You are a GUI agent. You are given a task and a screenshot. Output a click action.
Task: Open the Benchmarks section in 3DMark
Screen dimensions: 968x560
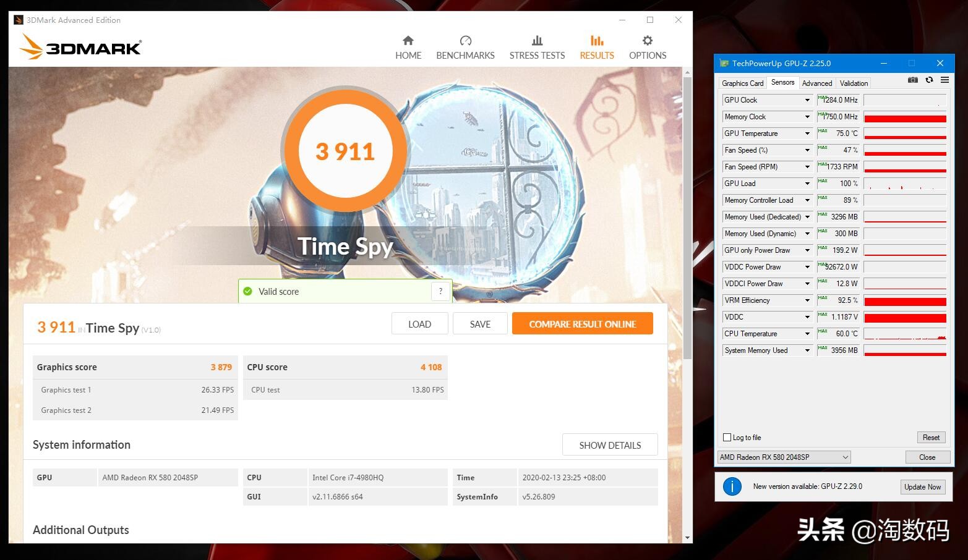[x=465, y=46]
